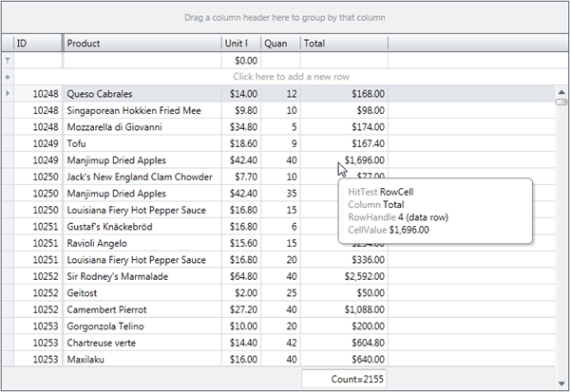Select Manjimup Dried Apples in order 10249
Screen dimensions: 570x392
[142, 160]
